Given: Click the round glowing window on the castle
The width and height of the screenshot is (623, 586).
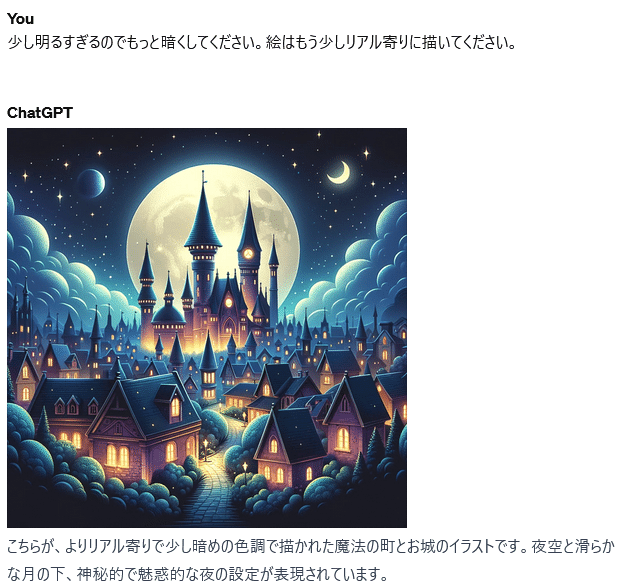Looking at the screenshot, I should (228, 303).
